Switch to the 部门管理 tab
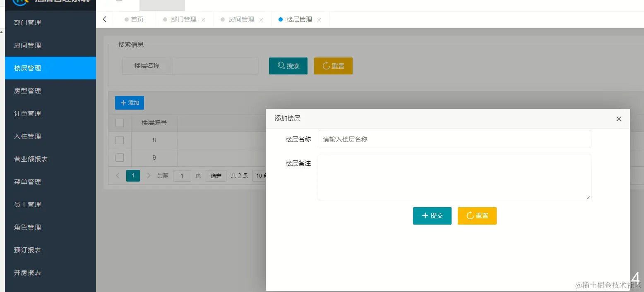The height and width of the screenshot is (292, 644). coord(184,19)
